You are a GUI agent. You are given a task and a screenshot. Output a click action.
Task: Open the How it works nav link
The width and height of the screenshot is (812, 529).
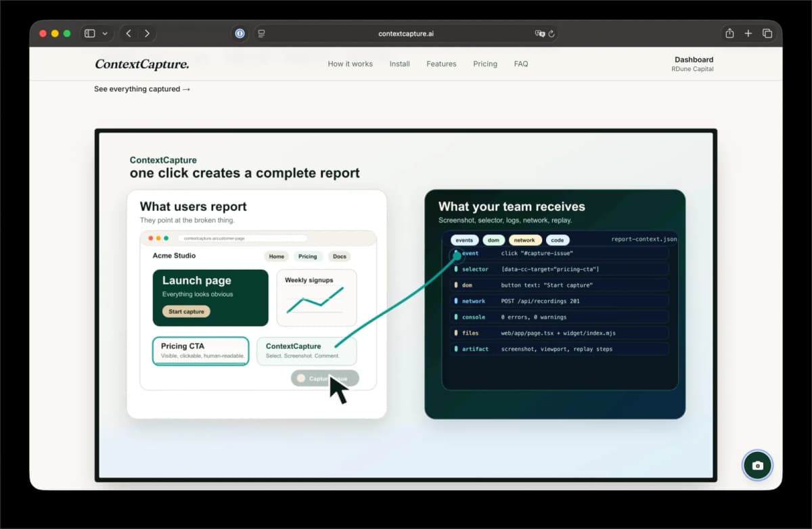350,64
